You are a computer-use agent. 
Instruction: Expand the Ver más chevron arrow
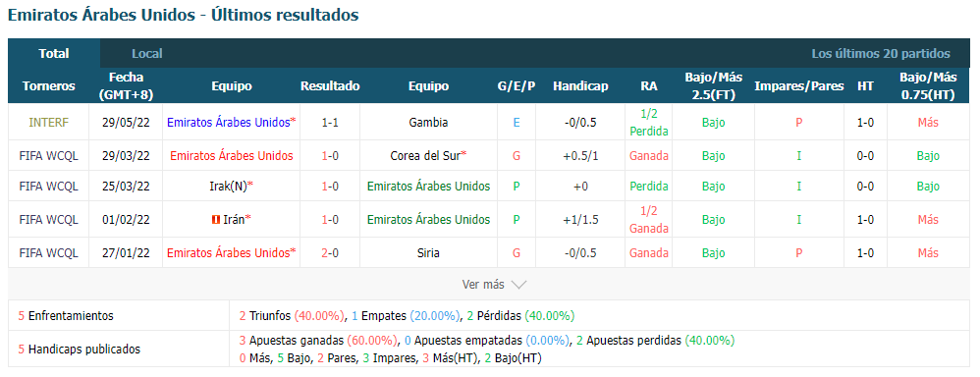[518, 285]
